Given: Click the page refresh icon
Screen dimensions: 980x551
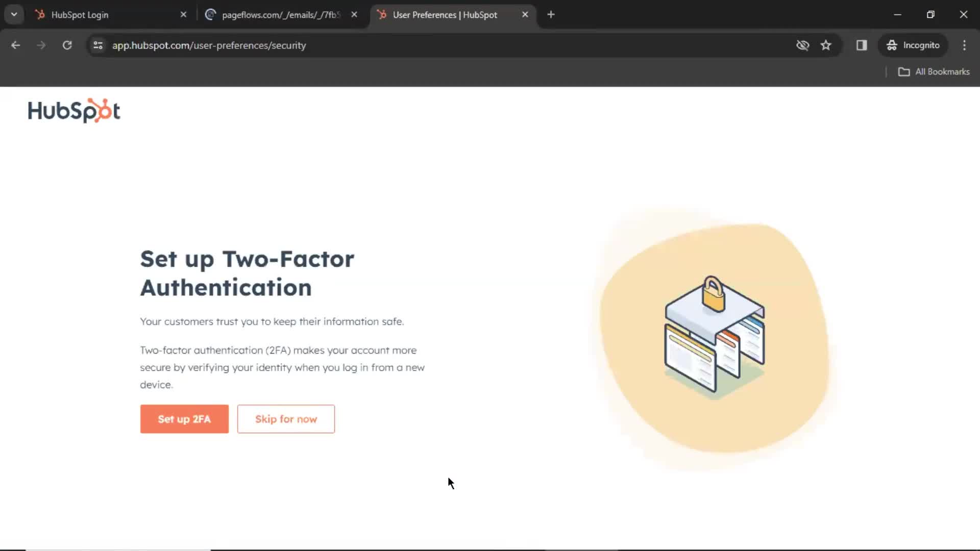Looking at the screenshot, I should 67,45.
